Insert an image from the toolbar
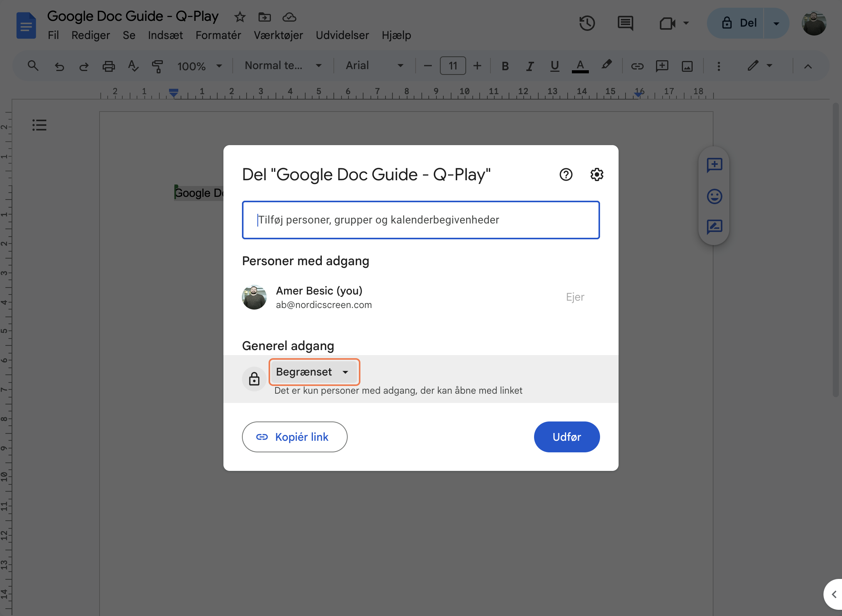Viewport: 842px width, 616px height. pyautogui.click(x=687, y=66)
